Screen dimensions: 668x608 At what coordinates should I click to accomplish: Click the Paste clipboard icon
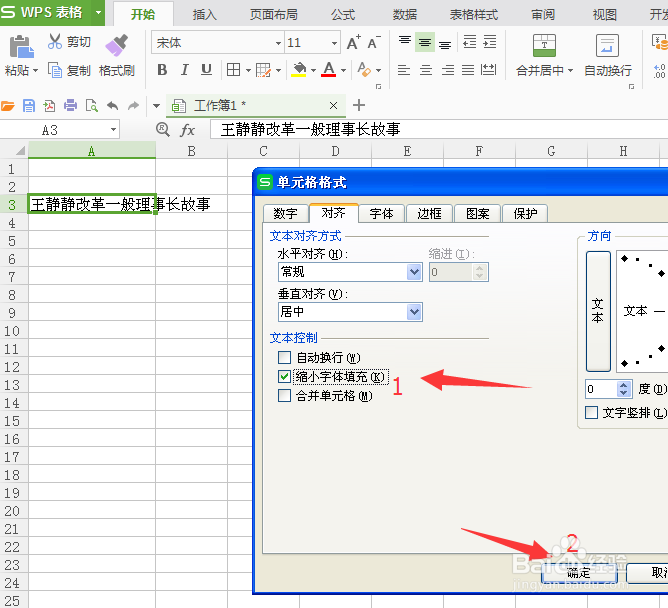[x=21, y=46]
